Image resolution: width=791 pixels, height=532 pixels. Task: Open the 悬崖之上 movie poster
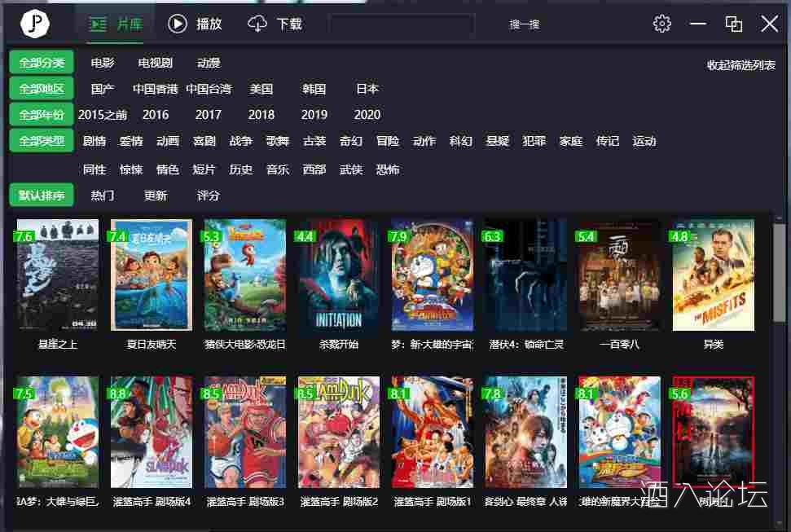coord(58,275)
